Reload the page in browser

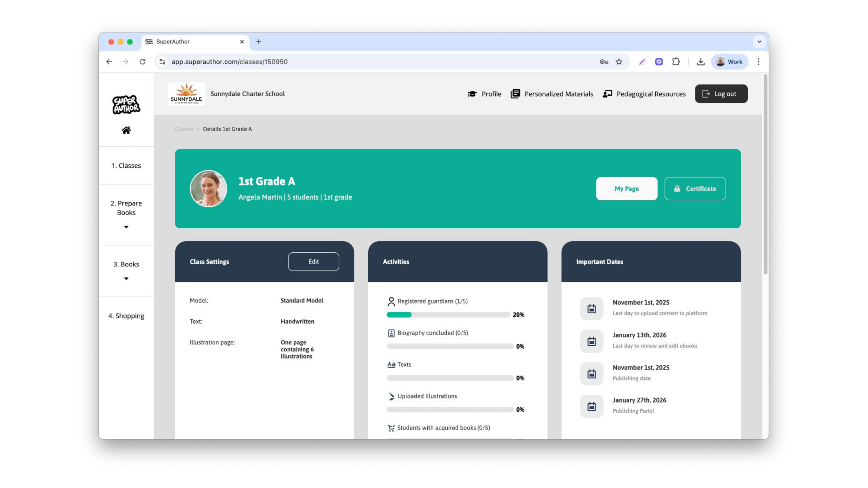[x=143, y=62]
